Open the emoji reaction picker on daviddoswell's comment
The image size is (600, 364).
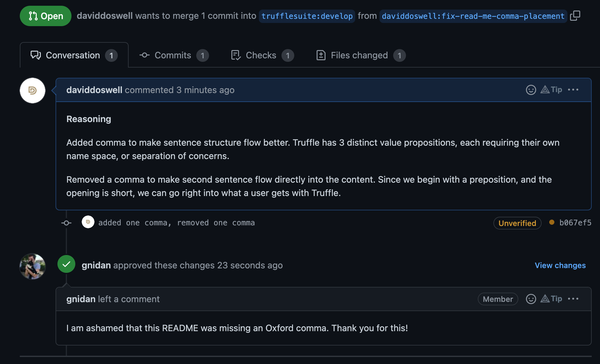(x=530, y=90)
